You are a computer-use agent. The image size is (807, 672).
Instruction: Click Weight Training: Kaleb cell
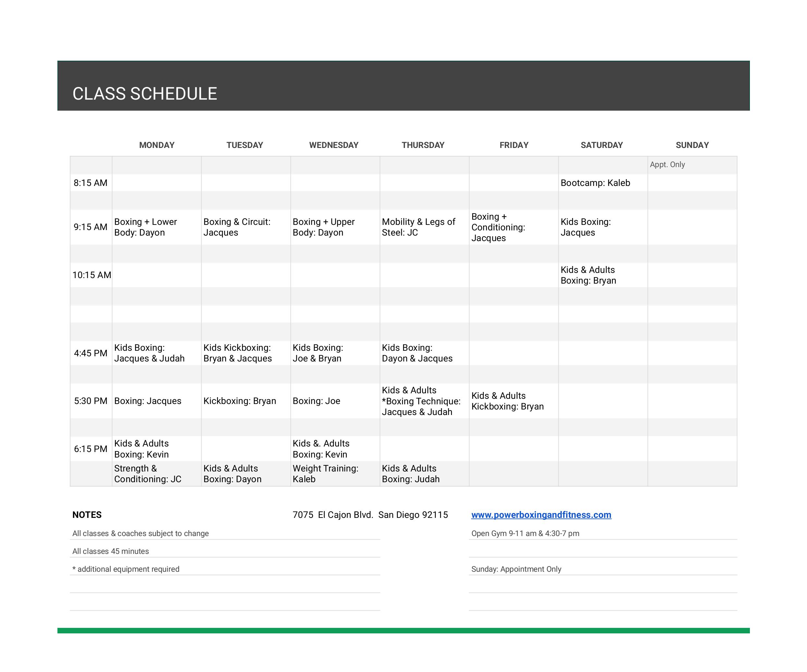coord(325,474)
